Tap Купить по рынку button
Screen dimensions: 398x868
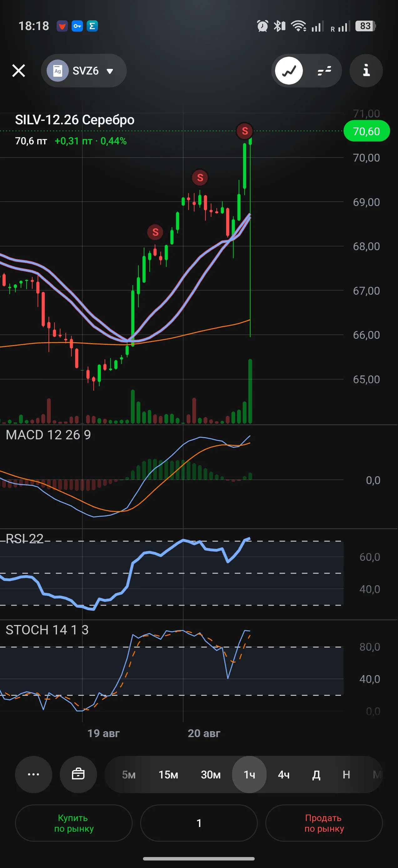74,823
